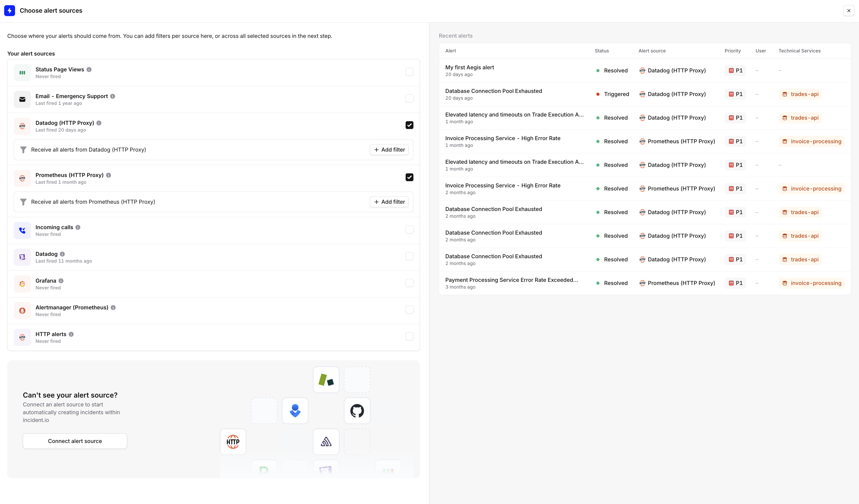Screen dimensions: 859x504
Task: Click the Datadog (HTTP Proxy) source icon
Action: pos(22,126)
